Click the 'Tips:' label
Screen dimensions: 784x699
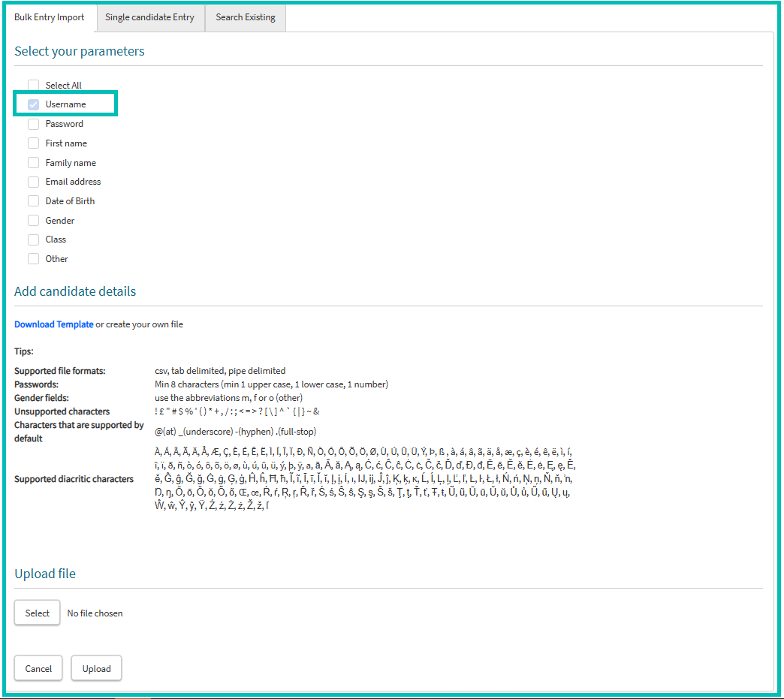coord(24,351)
